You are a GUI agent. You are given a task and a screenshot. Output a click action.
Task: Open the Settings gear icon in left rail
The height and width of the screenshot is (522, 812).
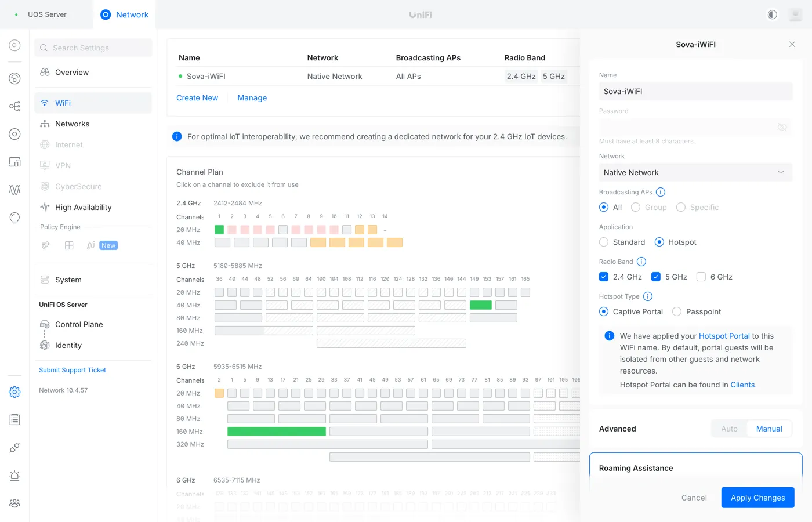click(x=15, y=392)
